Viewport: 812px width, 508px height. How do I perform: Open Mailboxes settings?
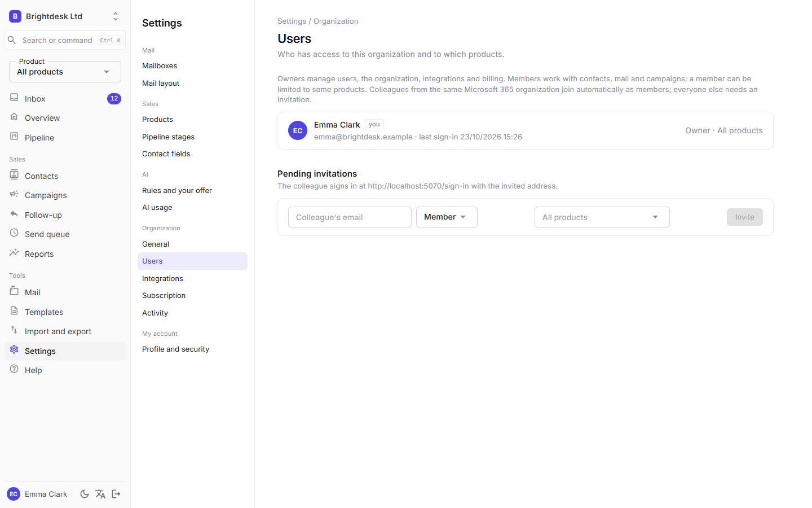192,66
